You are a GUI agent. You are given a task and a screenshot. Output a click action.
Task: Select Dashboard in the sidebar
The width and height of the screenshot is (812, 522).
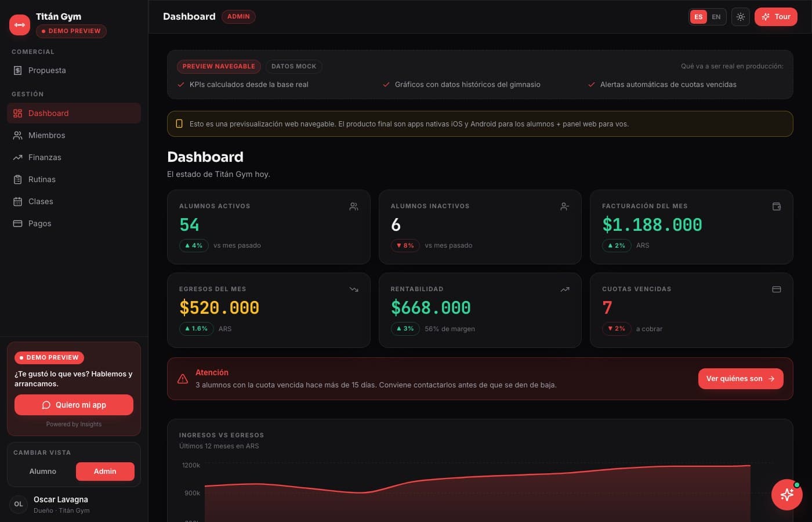[74, 113]
